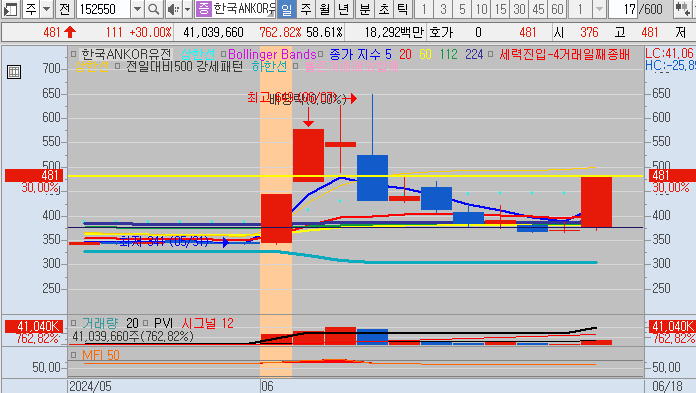Open the dropdown next to speaker icon
The width and height of the screenshot is (696, 393).
pos(187,9)
